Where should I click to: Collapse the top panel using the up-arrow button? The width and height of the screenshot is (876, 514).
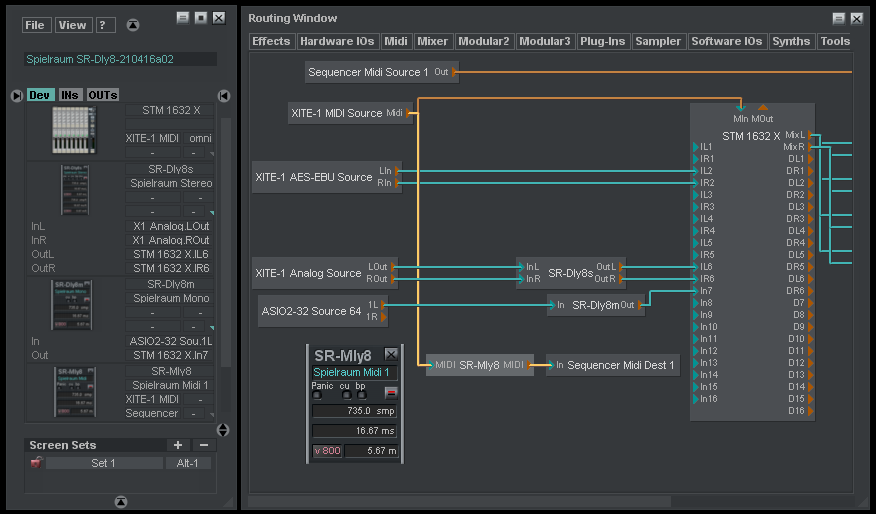(x=134, y=25)
